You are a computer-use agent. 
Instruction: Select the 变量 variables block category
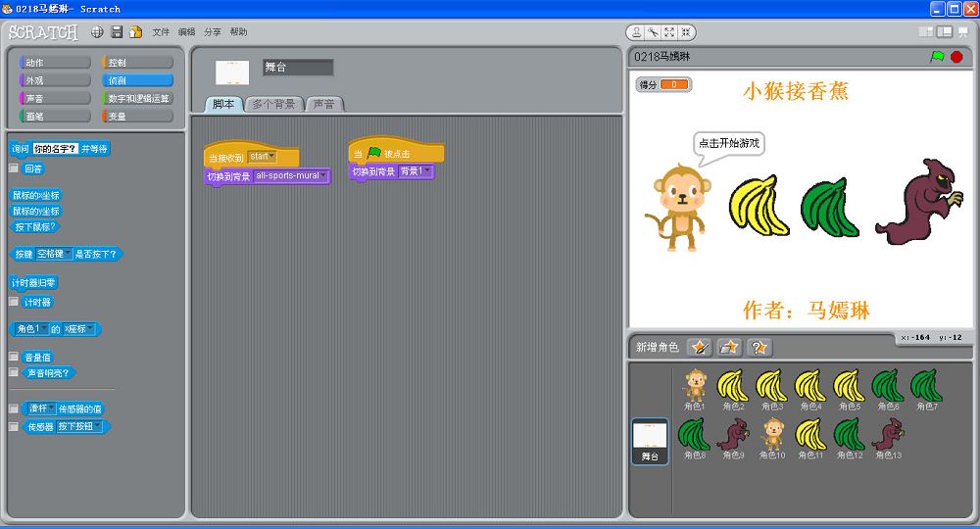tap(137, 117)
